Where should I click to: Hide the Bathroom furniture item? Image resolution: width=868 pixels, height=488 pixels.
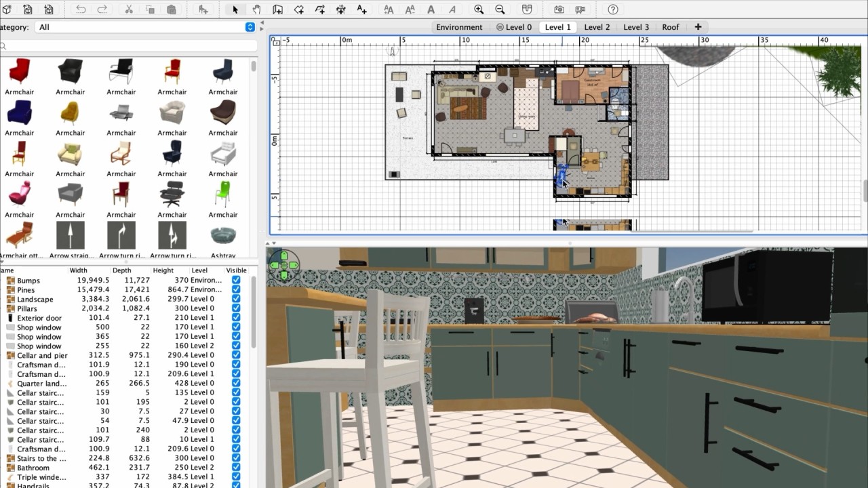(x=236, y=468)
